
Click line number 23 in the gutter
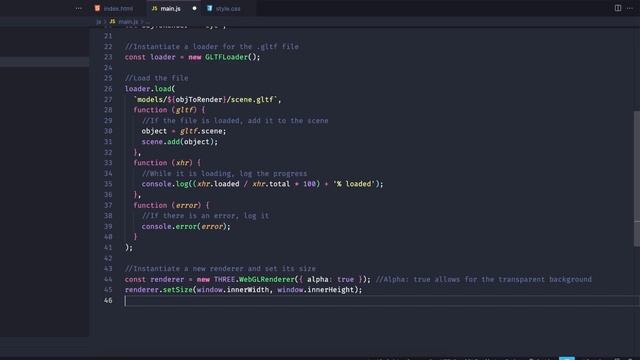click(x=108, y=57)
